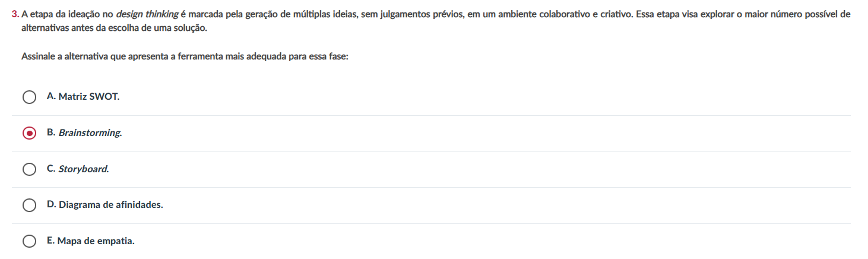Pick the Mapa de empatia radio button
The image size is (868, 259).
point(29,241)
